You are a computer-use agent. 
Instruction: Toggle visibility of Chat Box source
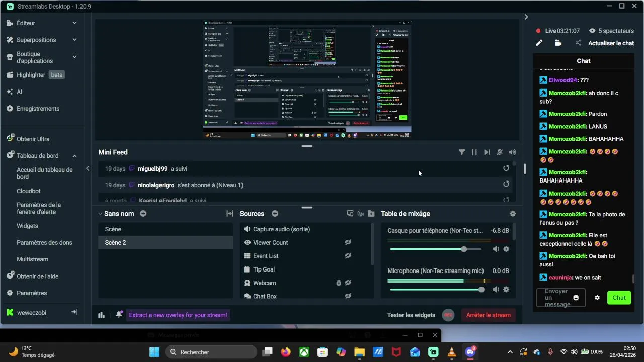tap(348, 296)
